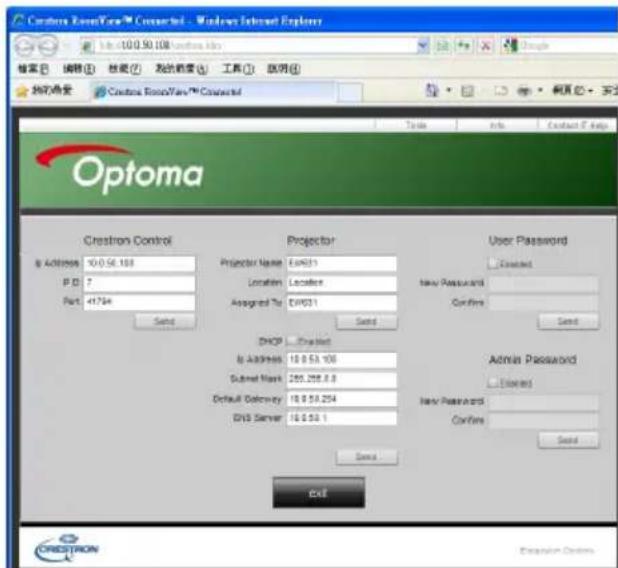Click the DNS Server field
618x568 pixels.
342,418
